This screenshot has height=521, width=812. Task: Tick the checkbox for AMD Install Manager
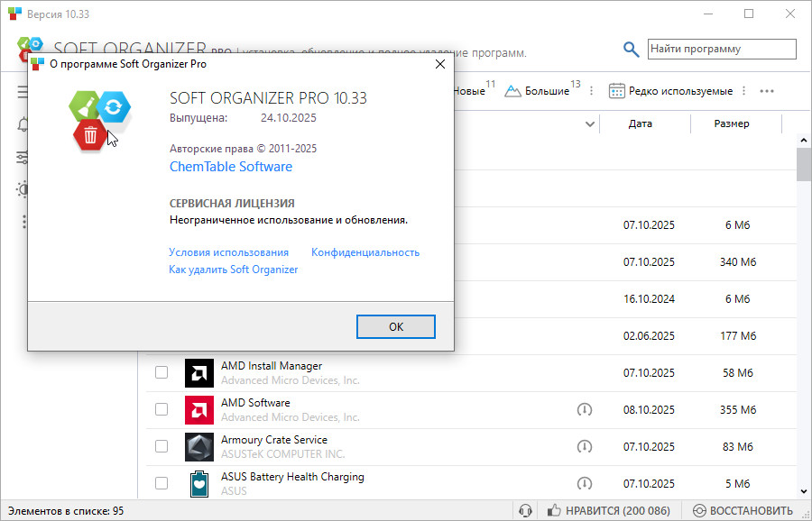(x=161, y=372)
